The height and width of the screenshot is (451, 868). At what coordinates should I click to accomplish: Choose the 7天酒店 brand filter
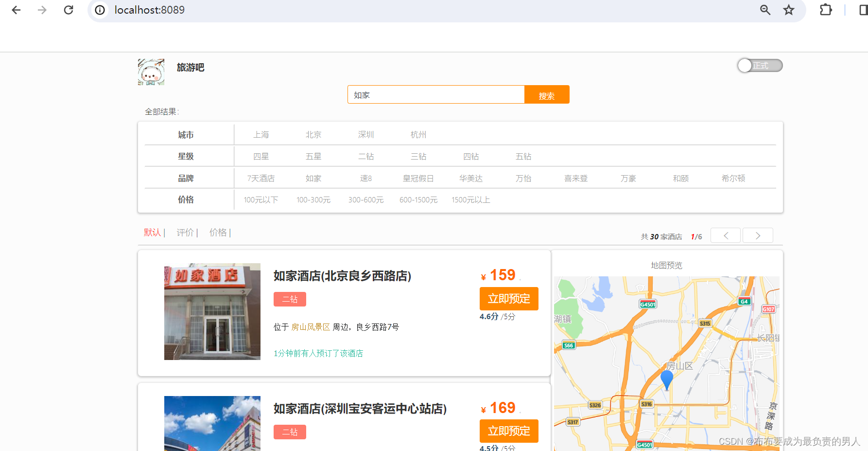point(261,179)
